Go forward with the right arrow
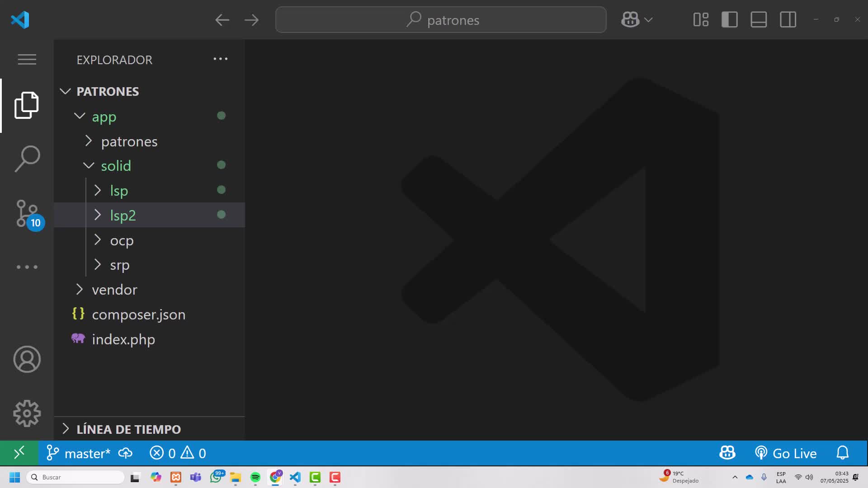Image resolution: width=868 pixels, height=488 pixels. point(251,20)
